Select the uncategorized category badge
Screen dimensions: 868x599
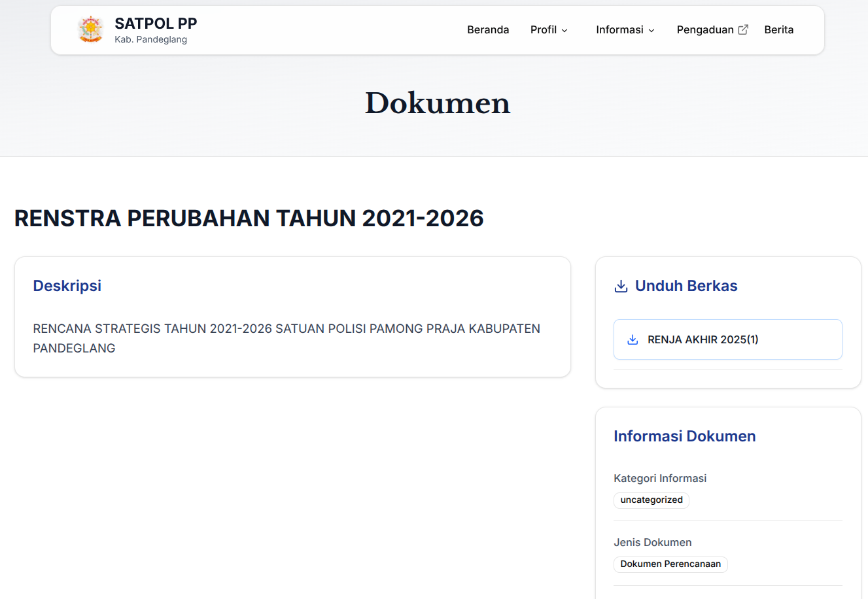tap(651, 500)
